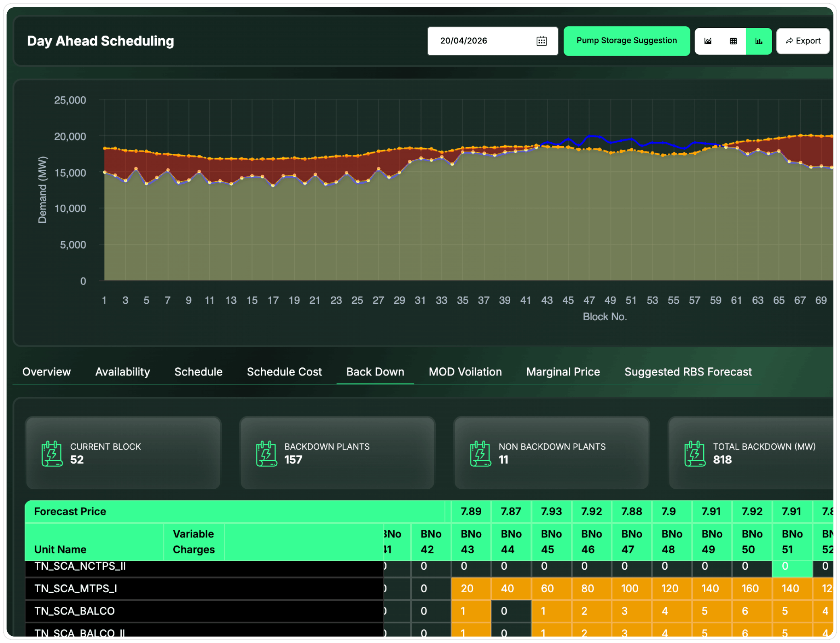Click TN_SCA_MTPS_I backdown value 100
The height and width of the screenshot is (643, 840).
pyautogui.click(x=631, y=589)
